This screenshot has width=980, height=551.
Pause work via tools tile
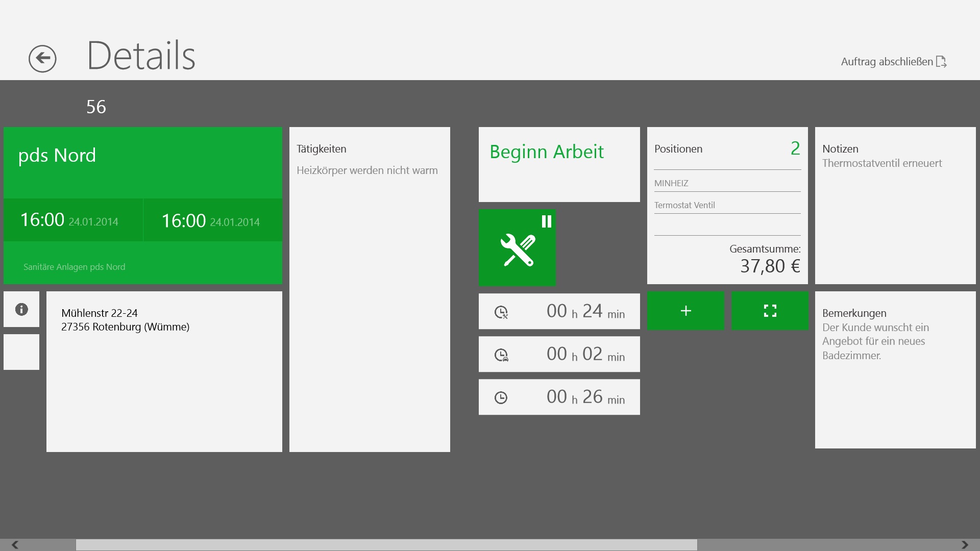coord(517,248)
